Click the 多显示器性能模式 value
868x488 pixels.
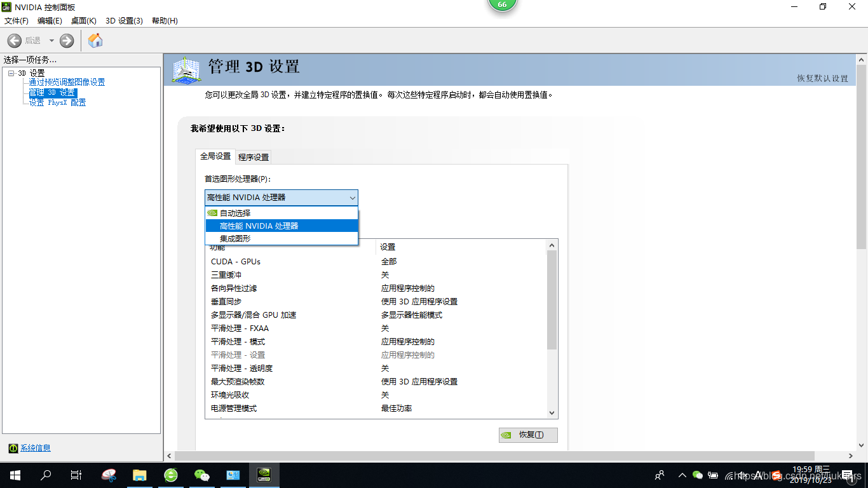point(412,315)
